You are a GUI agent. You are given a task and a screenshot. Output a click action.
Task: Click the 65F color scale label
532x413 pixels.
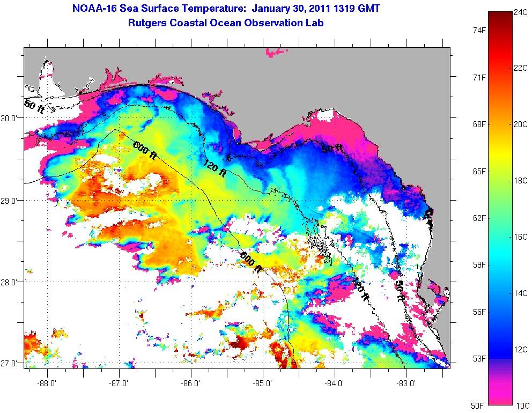[x=479, y=172]
